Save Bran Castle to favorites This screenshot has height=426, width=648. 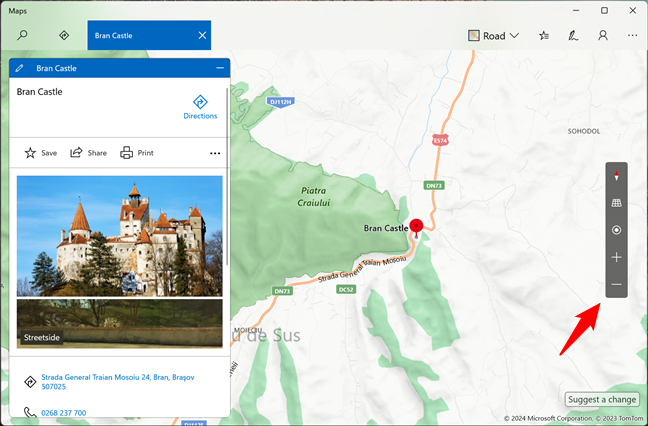pos(40,153)
